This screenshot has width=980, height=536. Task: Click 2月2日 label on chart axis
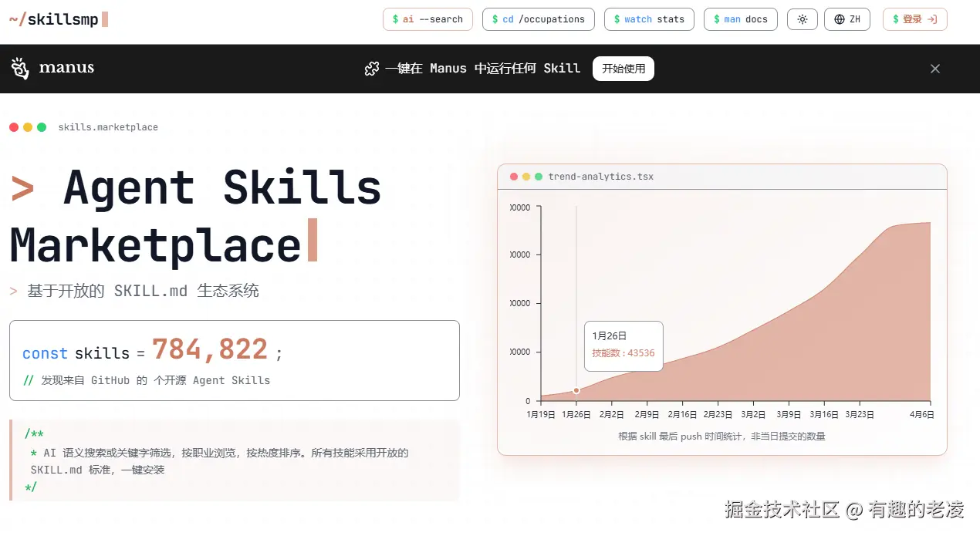point(612,414)
